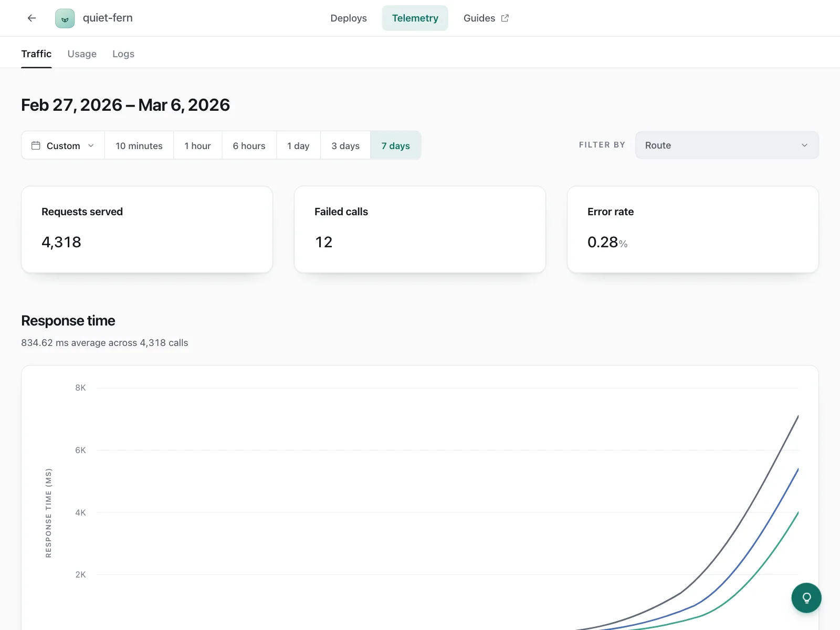
Task: Click the date range heading Feb 27 – Mar 6
Action: tap(125, 105)
